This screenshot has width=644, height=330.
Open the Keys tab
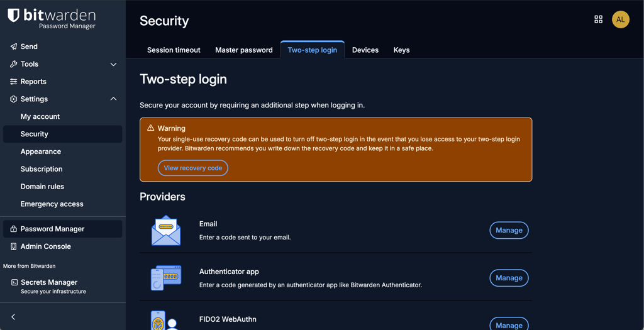coord(401,50)
